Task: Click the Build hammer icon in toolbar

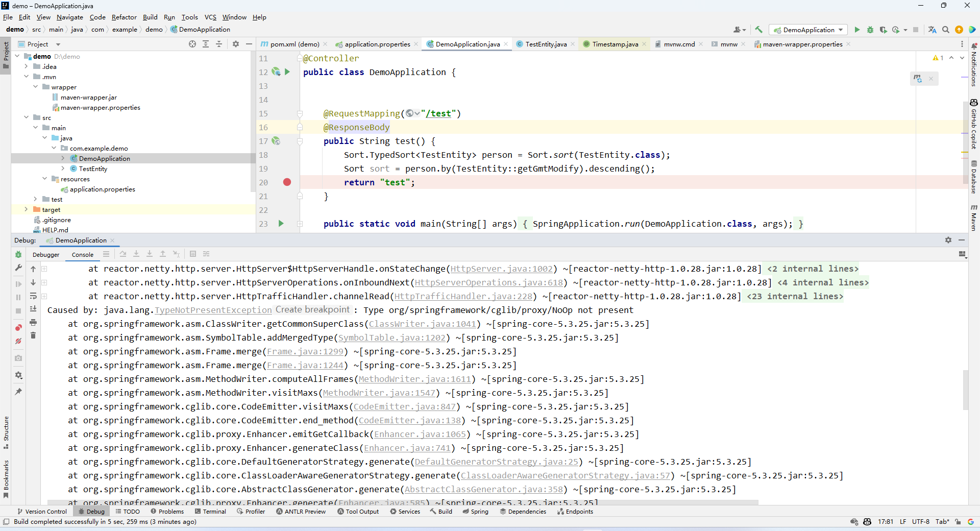Action: pyautogui.click(x=758, y=30)
